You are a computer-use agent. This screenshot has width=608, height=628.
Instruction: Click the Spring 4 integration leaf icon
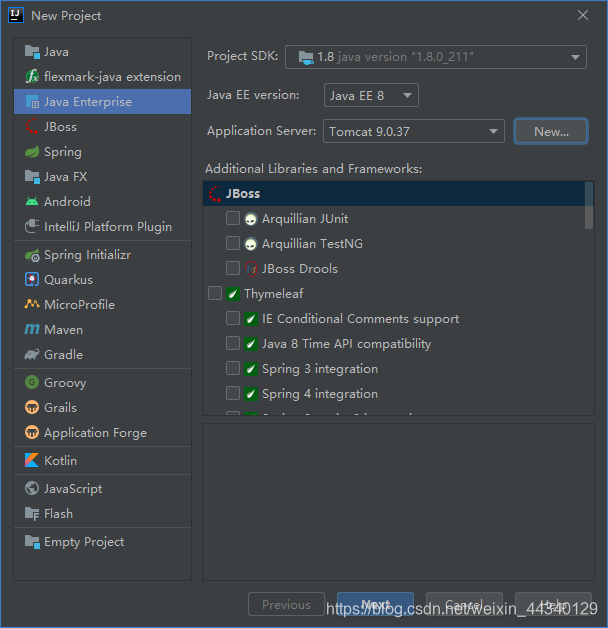pyautogui.click(x=251, y=394)
